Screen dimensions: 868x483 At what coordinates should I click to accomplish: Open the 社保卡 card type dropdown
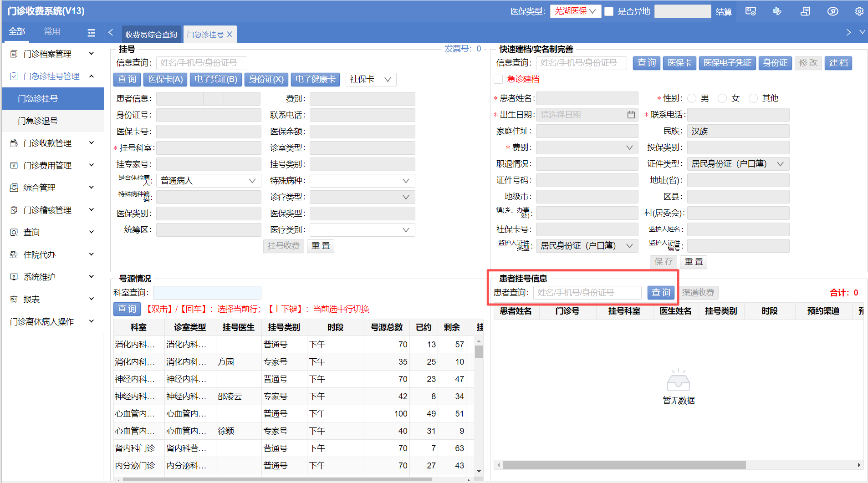point(371,80)
